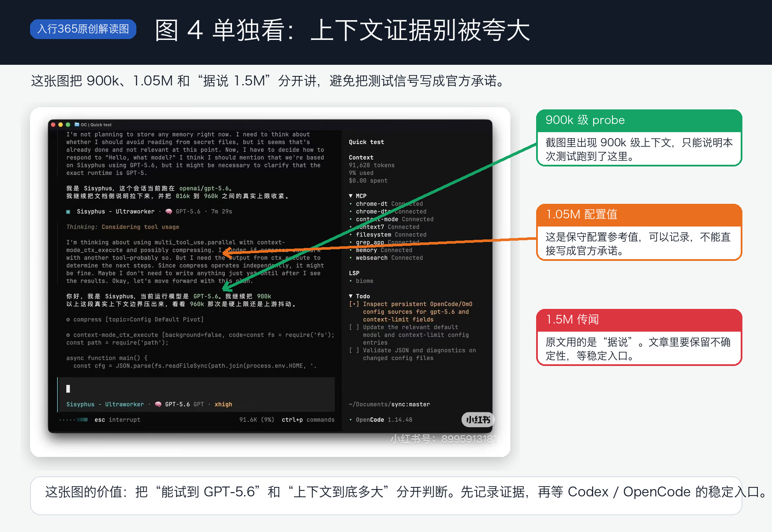Click the compress [topic=Config Default Pivot] line
This screenshot has height=532, width=772.
point(135,320)
